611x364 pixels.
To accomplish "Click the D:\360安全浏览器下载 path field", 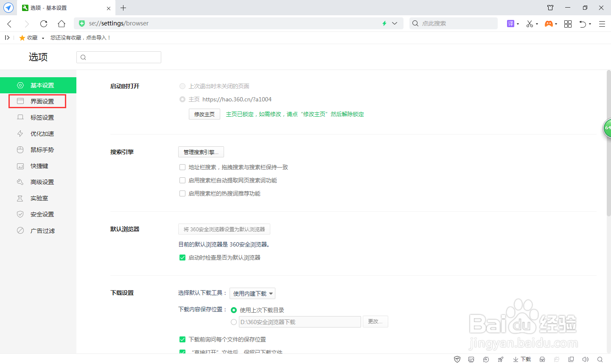I will (x=300, y=322).
